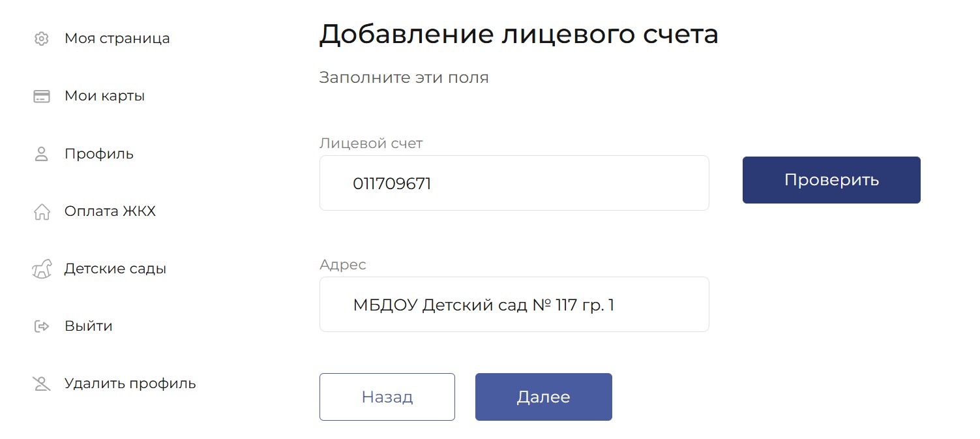This screenshot has width=980, height=439.
Task: Click the card icon next to Мои карты
Action: point(41,97)
